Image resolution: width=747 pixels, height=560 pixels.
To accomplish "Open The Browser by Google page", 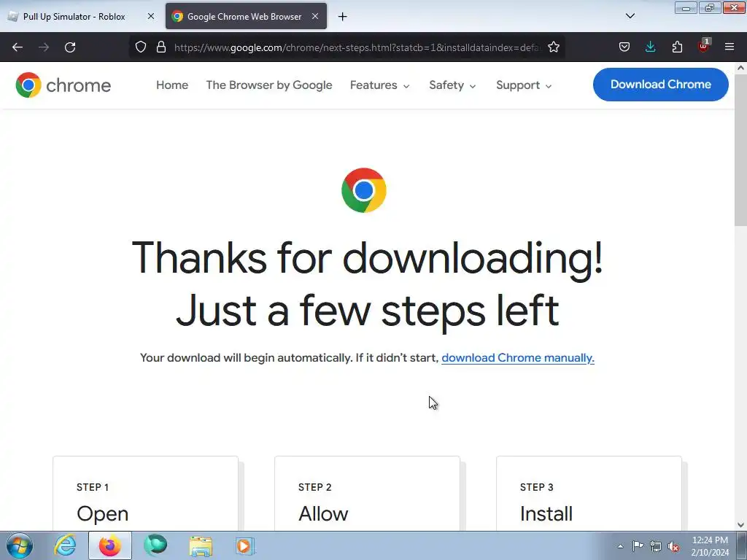I will [269, 85].
